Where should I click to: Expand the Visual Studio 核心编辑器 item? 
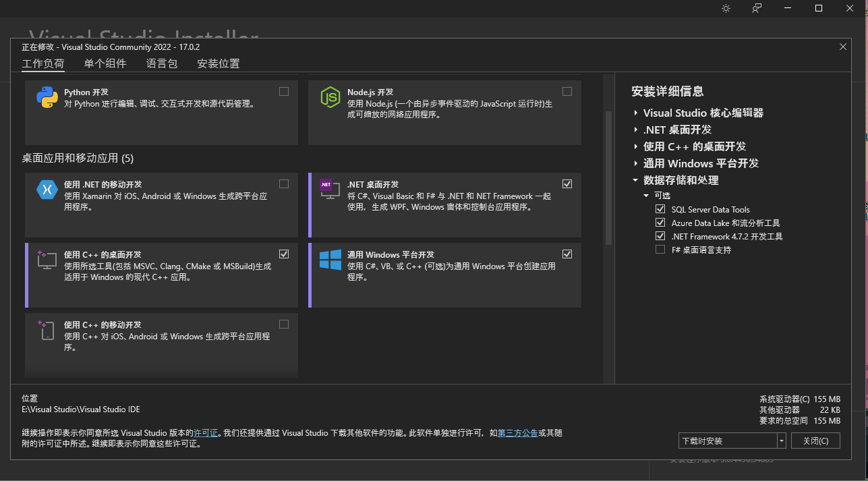637,113
